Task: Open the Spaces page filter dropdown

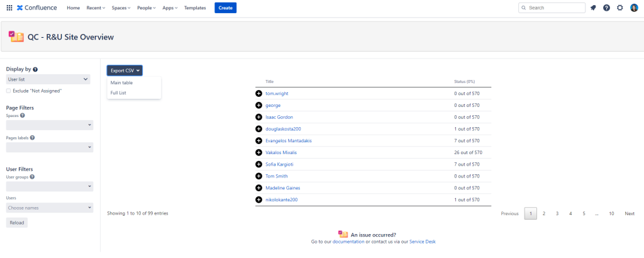Action: pyautogui.click(x=49, y=125)
